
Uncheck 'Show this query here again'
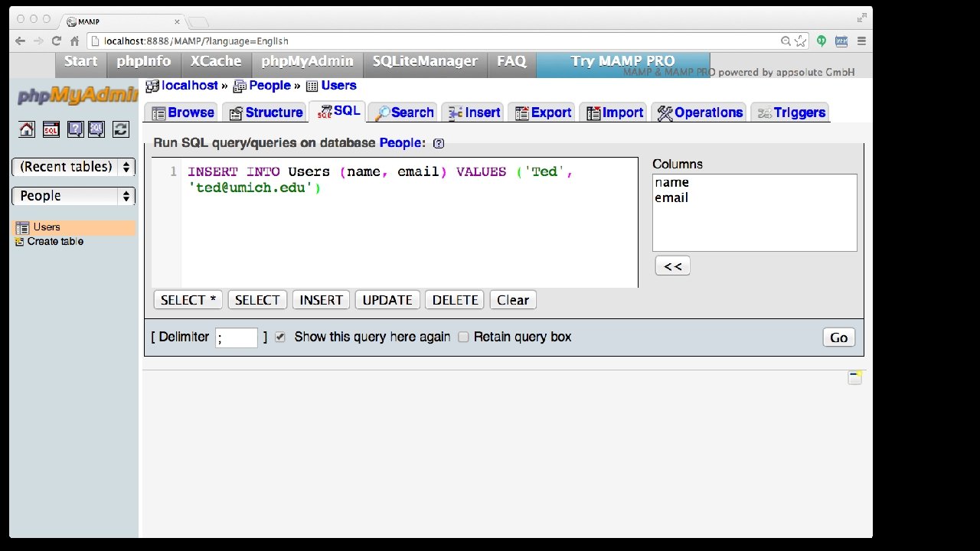280,337
